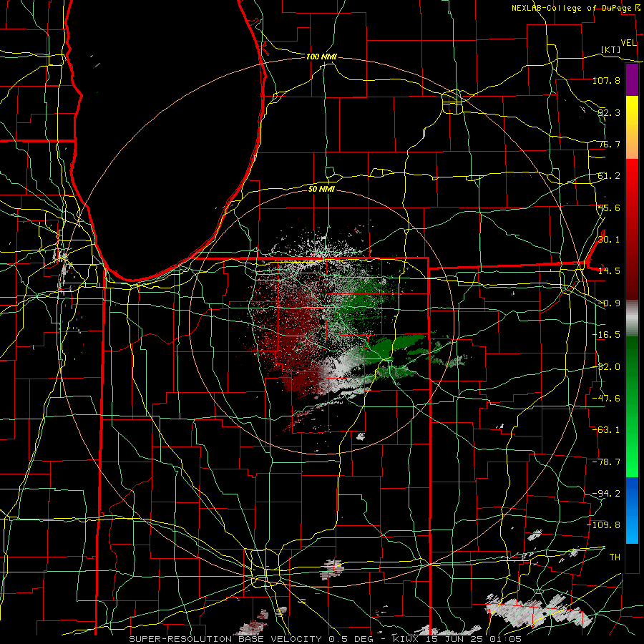The image size is (644, 644).
Task: Click the 107.8 velocity scale value
Action: pyautogui.click(x=606, y=80)
